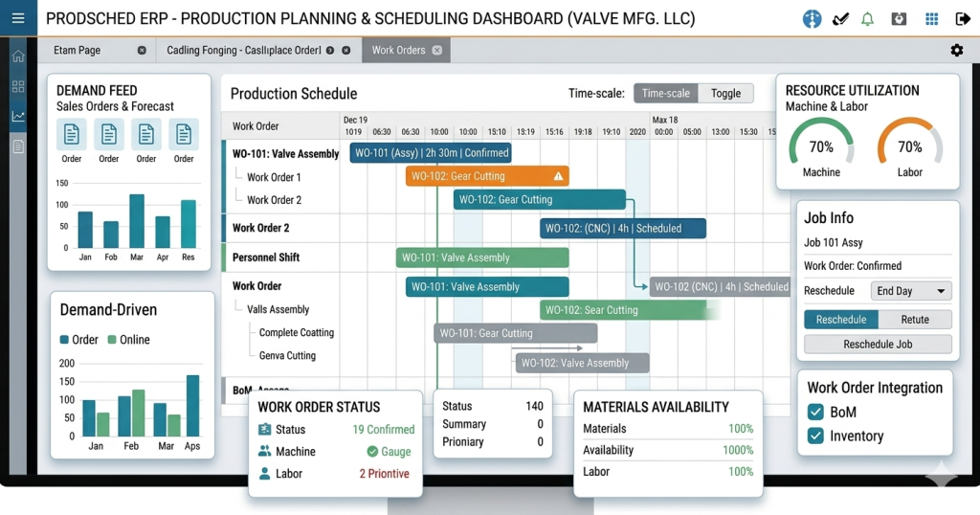Open the blue apps grid icon
Viewport: 980px width, 515px height.
[x=931, y=18]
